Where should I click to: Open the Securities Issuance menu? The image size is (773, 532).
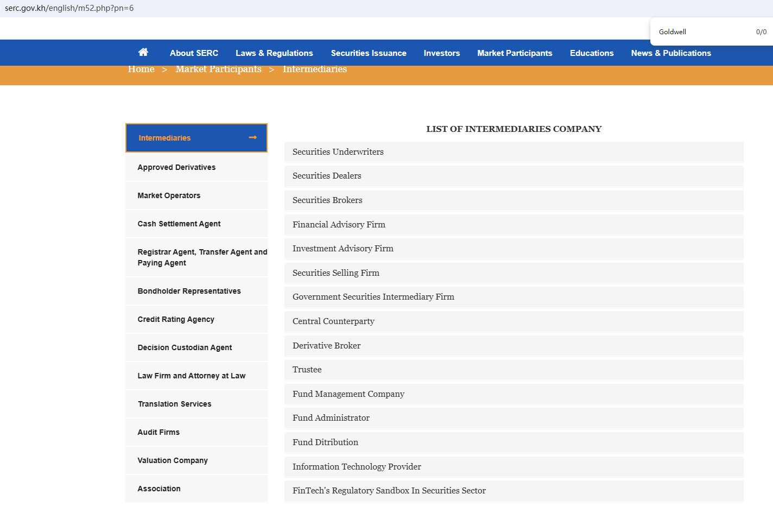coord(369,53)
